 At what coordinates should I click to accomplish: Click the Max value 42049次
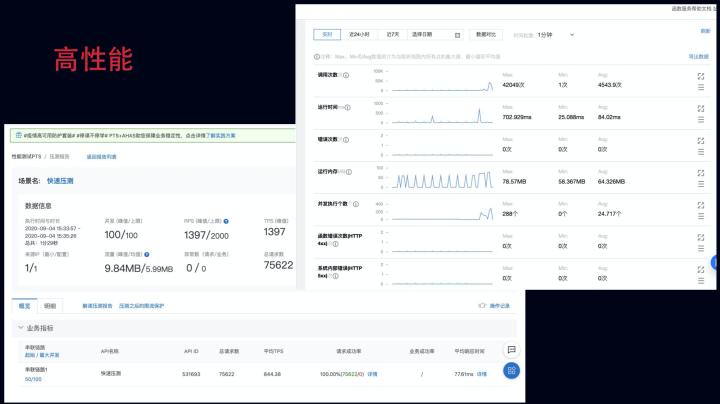click(x=513, y=85)
